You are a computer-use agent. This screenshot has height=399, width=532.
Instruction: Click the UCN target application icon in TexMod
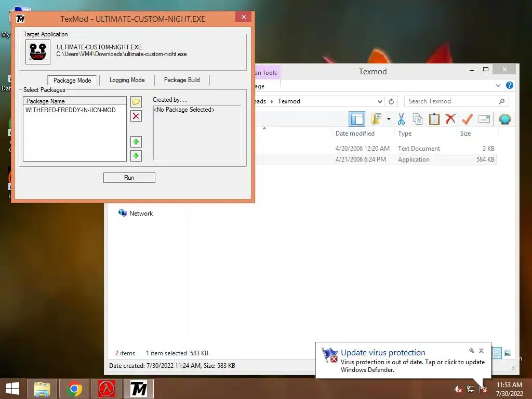38,52
